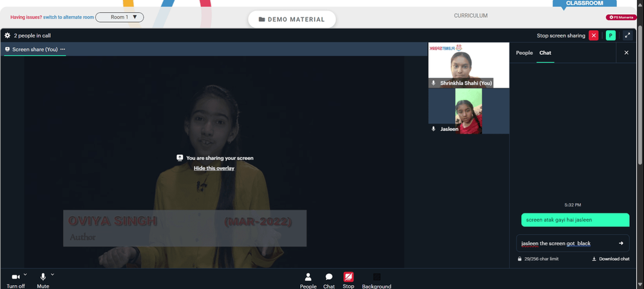Mute the microphone

(x=43, y=281)
